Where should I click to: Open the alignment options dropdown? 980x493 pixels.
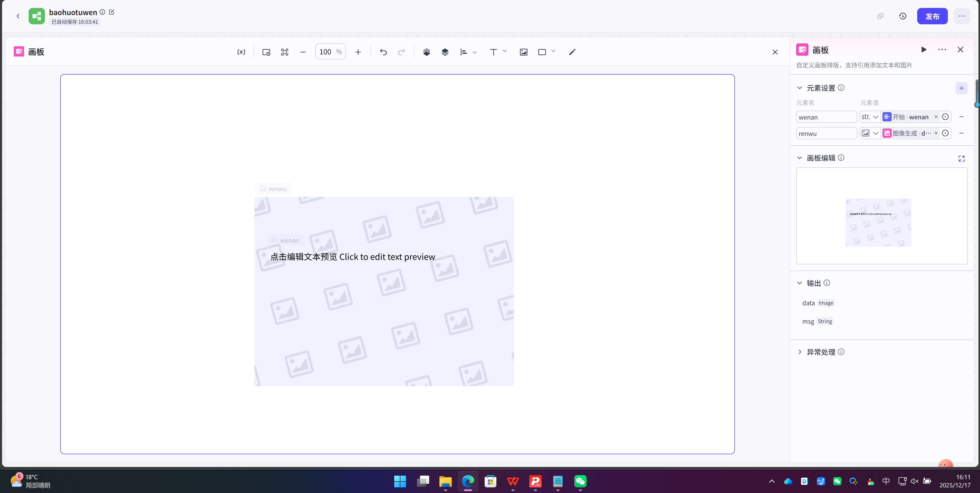pyautogui.click(x=474, y=52)
